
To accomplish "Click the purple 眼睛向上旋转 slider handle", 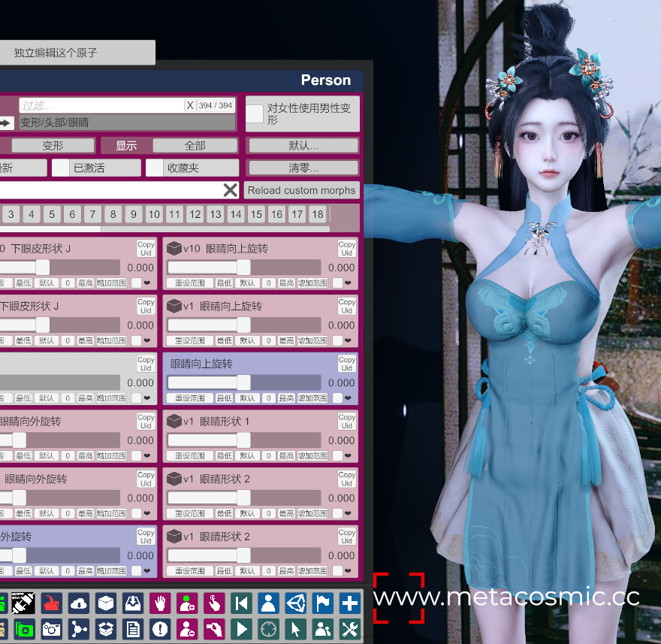I will pyautogui.click(x=243, y=382).
